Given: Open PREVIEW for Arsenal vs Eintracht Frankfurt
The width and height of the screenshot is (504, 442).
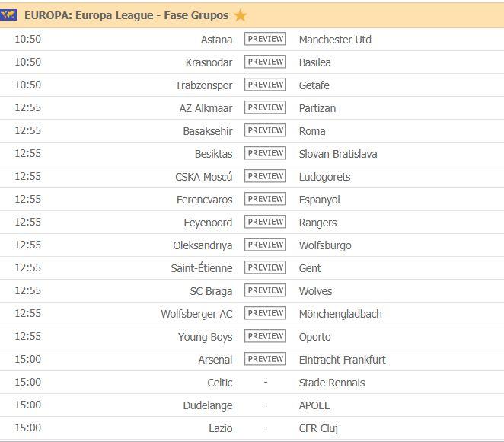Looking at the screenshot, I should [265, 359].
